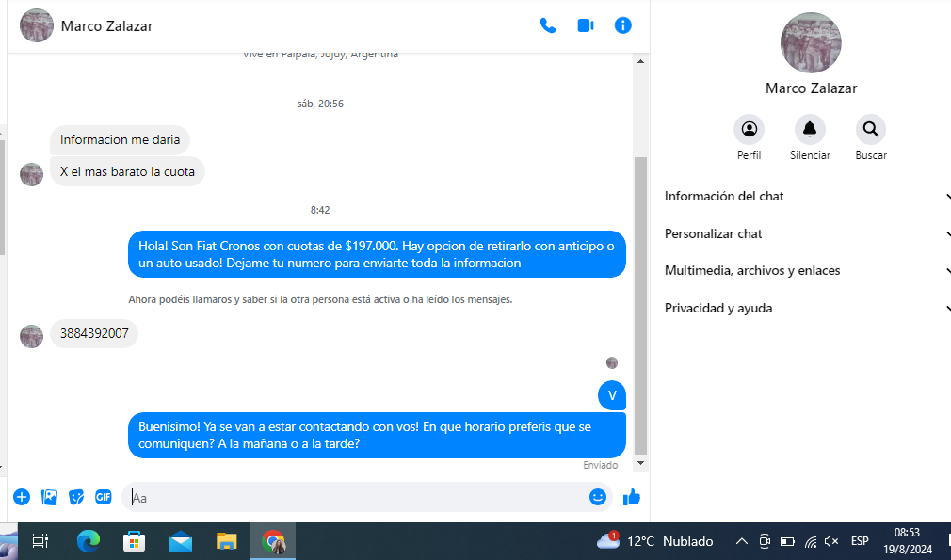This screenshot has height=560, width=951.
Task: Open the Wi-Fi network icon
Action: click(811, 541)
